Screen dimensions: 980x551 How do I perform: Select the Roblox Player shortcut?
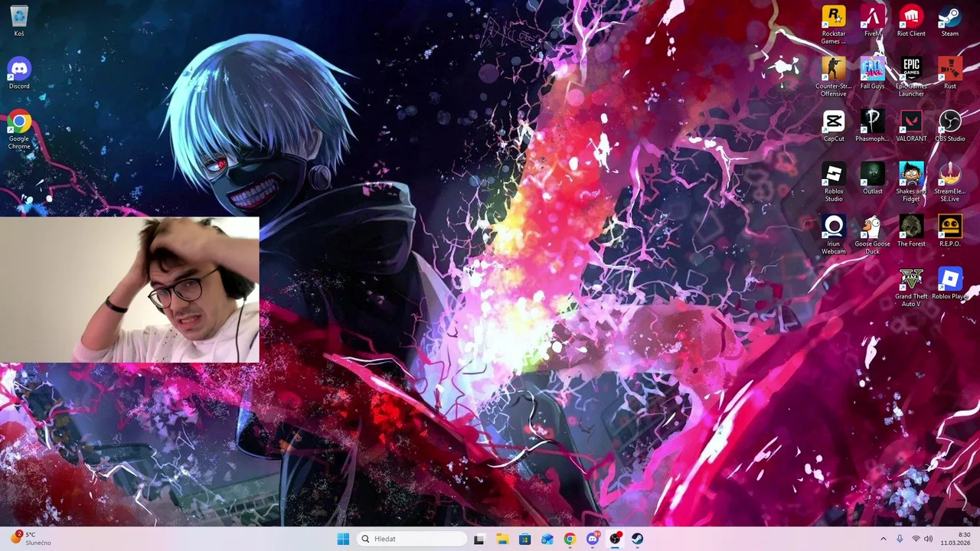click(x=950, y=285)
